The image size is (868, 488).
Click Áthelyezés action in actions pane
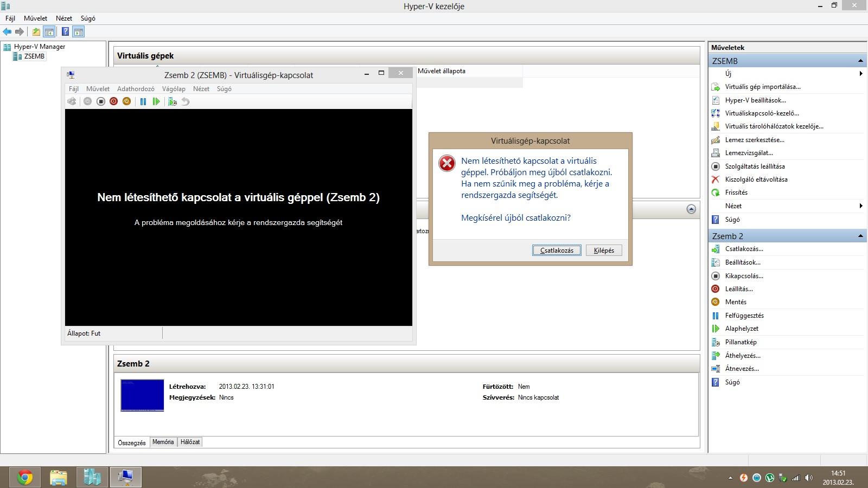click(743, 356)
